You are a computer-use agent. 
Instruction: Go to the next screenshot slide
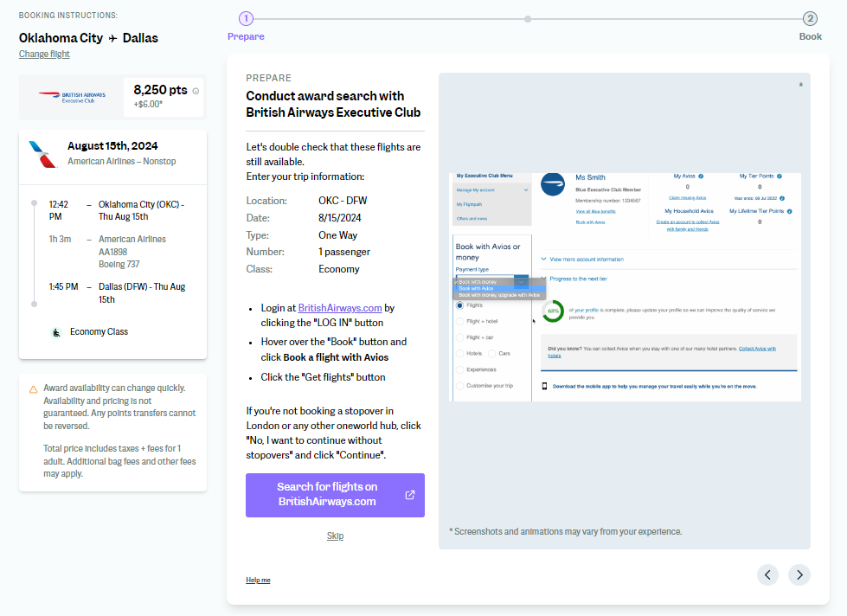[x=799, y=574]
